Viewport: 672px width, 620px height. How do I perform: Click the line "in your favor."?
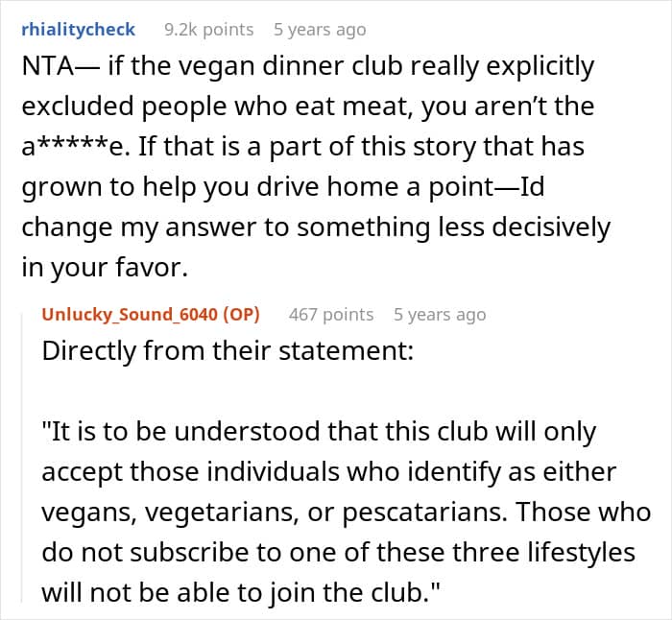101,268
